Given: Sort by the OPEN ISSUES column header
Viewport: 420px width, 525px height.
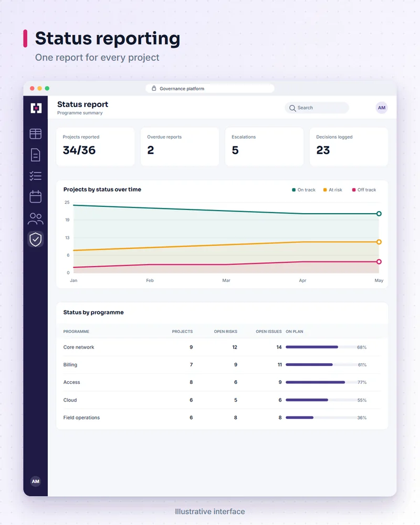Looking at the screenshot, I should [x=269, y=331].
